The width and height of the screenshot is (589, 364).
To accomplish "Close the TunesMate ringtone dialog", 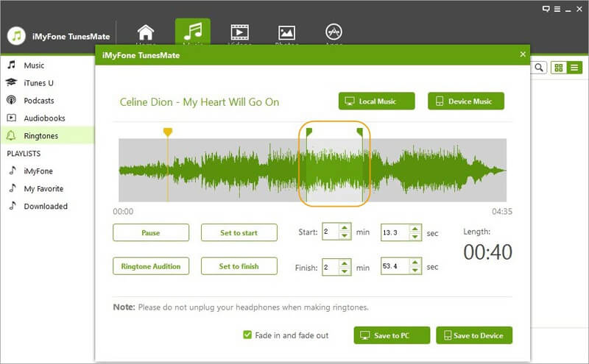I will (x=523, y=54).
